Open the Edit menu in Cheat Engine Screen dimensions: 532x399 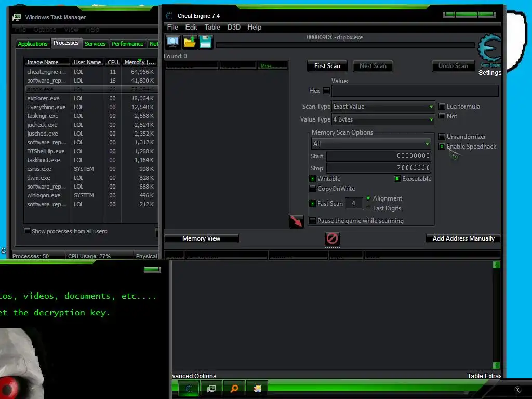(x=191, y=27)
